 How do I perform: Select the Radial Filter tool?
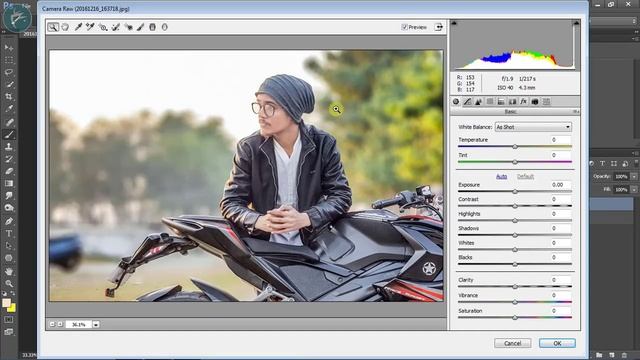pyautogui.click(x=164, y=27)
